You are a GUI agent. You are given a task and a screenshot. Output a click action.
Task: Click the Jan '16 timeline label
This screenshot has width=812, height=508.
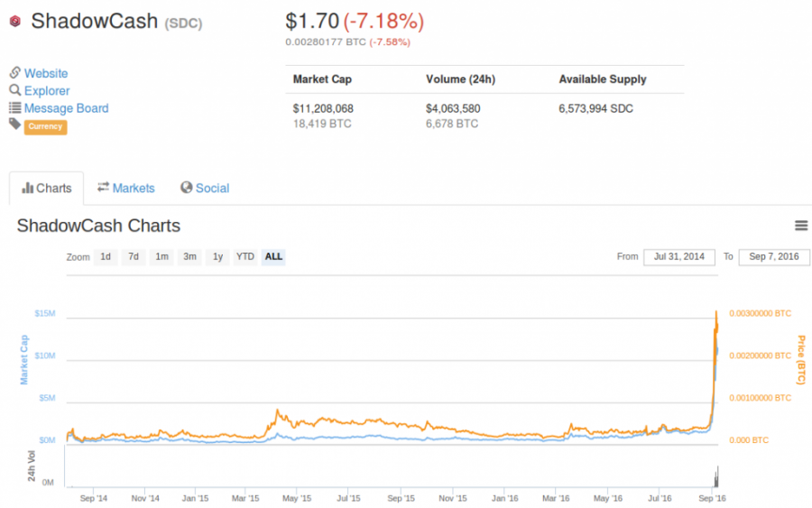pyautogui.click(x=505, y=498)
